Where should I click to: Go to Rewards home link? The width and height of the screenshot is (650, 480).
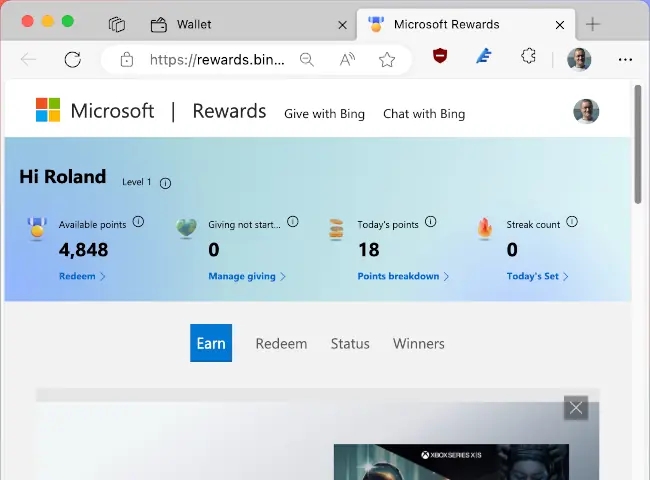pyautogui.click(x=229, y=111)
